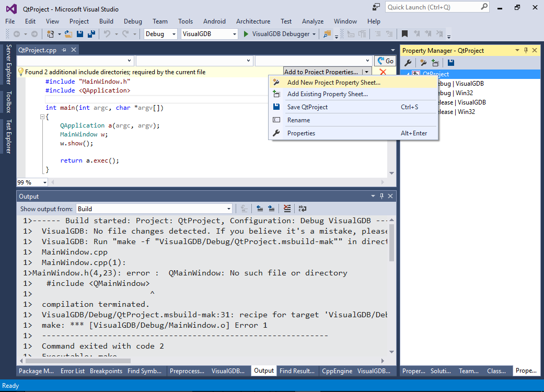This screenshot has height=392, width=544.
Task: Open the New Project icon dropdown arrow
Action: 60,34
